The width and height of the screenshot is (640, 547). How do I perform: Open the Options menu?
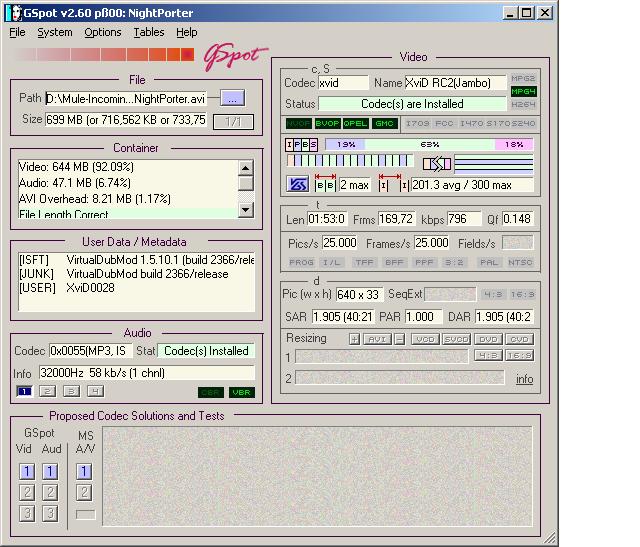102,32
